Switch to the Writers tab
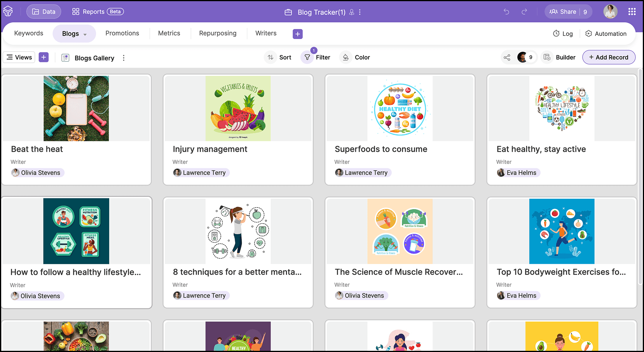Image resolution: width=644 pixels, height=352 pixels. pos(266,33)
